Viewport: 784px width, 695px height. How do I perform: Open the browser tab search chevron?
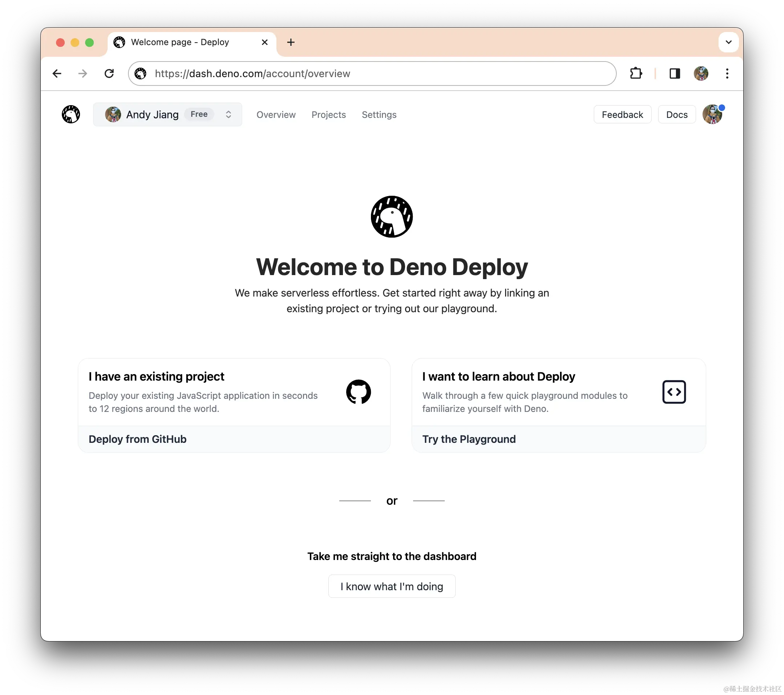[x=728, y=42]
